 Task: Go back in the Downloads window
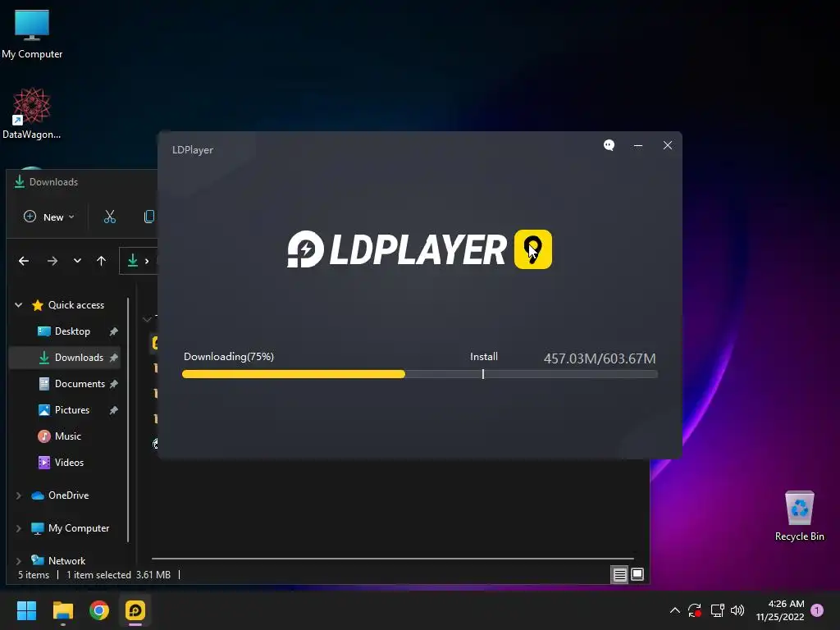[24, 261]
